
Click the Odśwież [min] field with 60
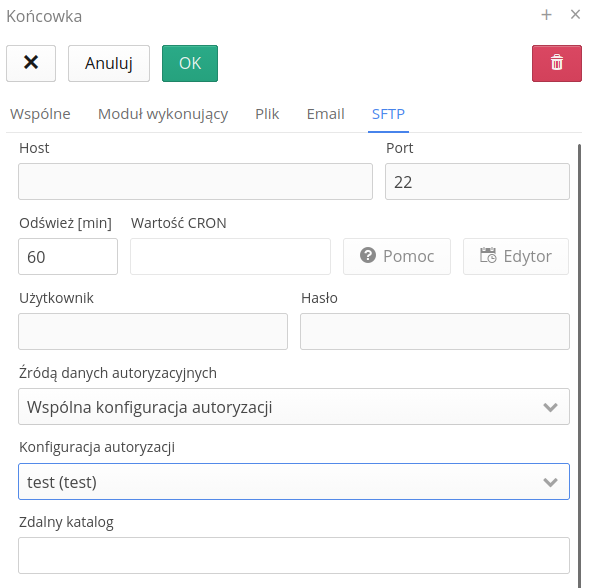(x=68, y=256)
